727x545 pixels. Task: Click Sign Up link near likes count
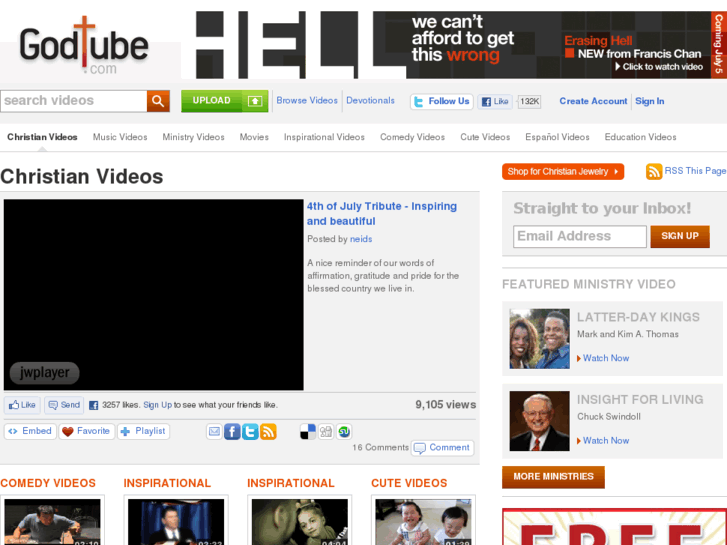tap(158, 405)
